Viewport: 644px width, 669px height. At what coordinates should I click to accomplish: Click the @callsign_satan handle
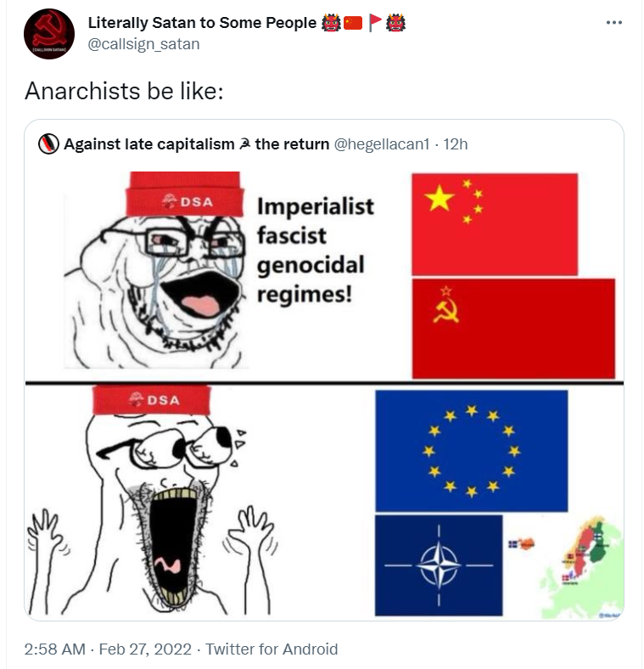pyautogui.click(x=143, y=44)
